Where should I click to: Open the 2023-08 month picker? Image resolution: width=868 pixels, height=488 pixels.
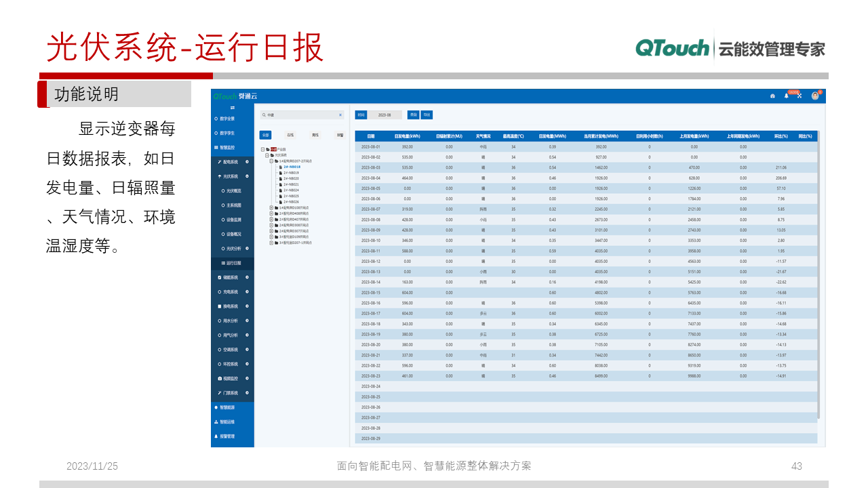coord(384,115)
